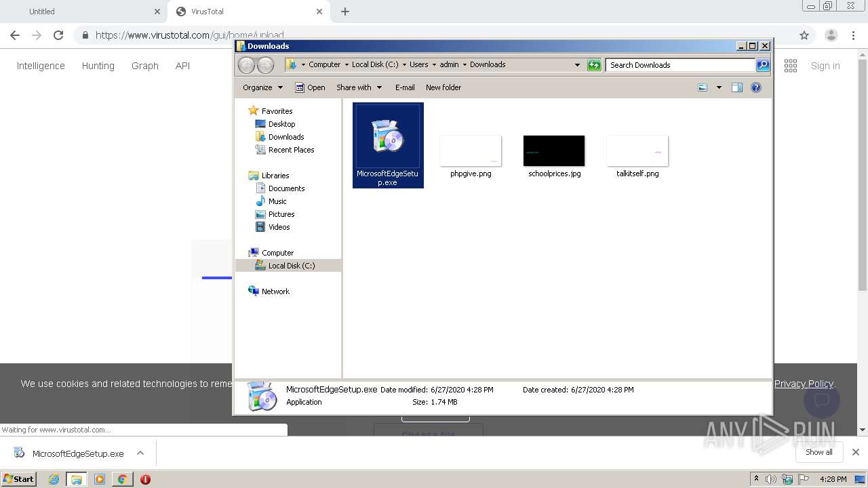This screenshot has height=488, width=868.
Task: Open Organize dropdown menu
Action: click(x=262, y=87)
